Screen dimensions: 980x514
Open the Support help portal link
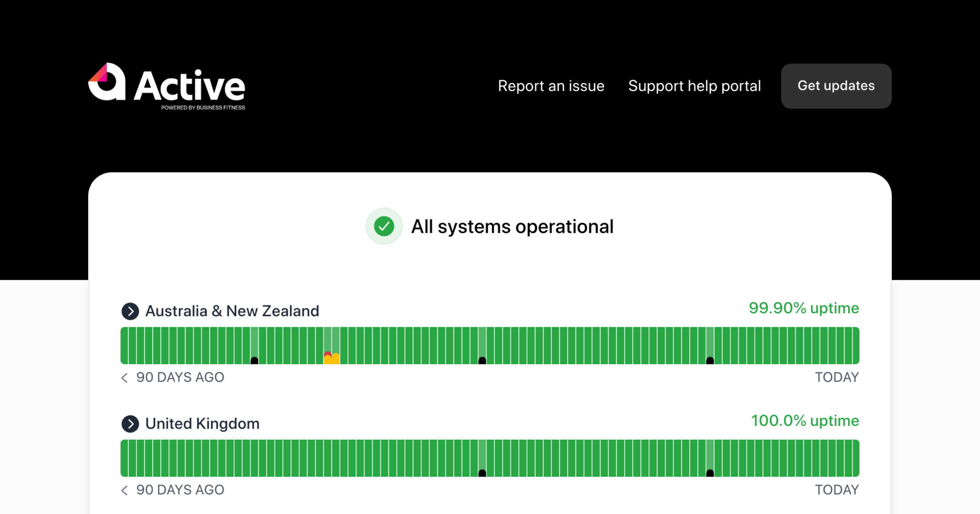point(694,86)
